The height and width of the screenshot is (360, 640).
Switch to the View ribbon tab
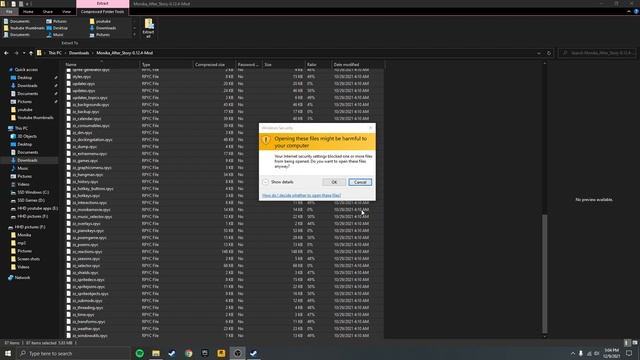(x=67, y=11)
